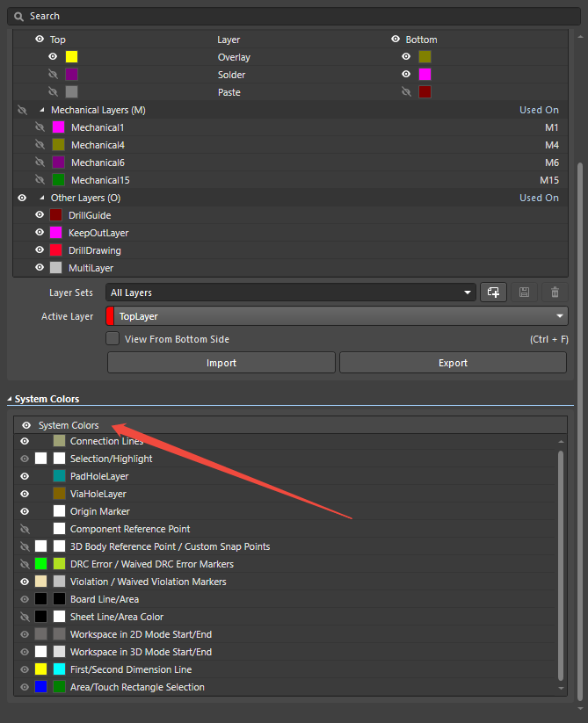Image resolution: width=588 pixels, height=723 pixels.
Task: Hide Violation markers visibility
Action: [25, 582]
